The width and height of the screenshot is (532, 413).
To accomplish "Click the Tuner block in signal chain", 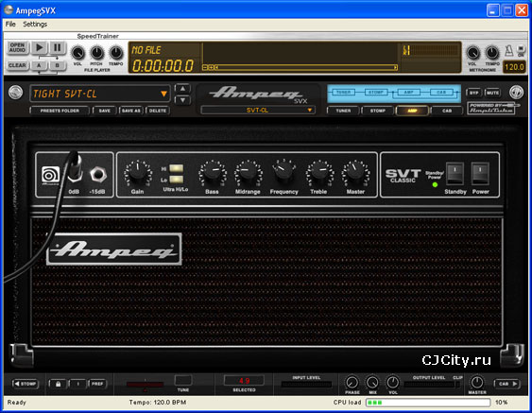I will pyautogui.click(x=343, y=93).
